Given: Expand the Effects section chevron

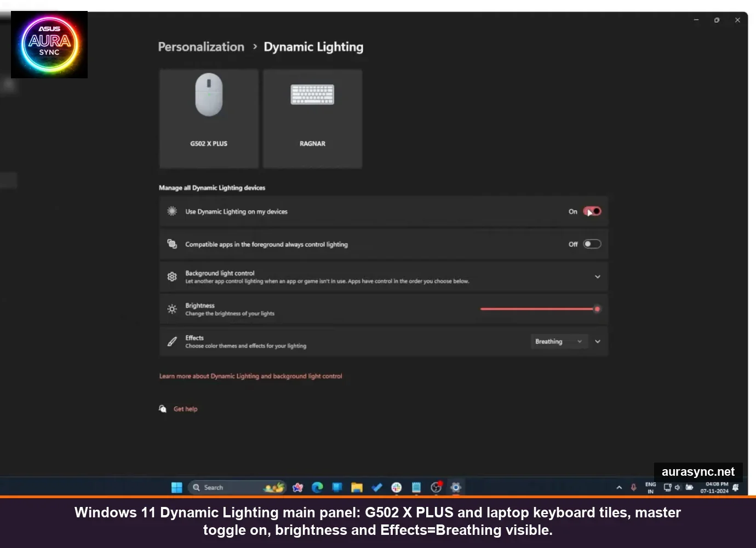Looking at the screenshot, I should point(597,341).
